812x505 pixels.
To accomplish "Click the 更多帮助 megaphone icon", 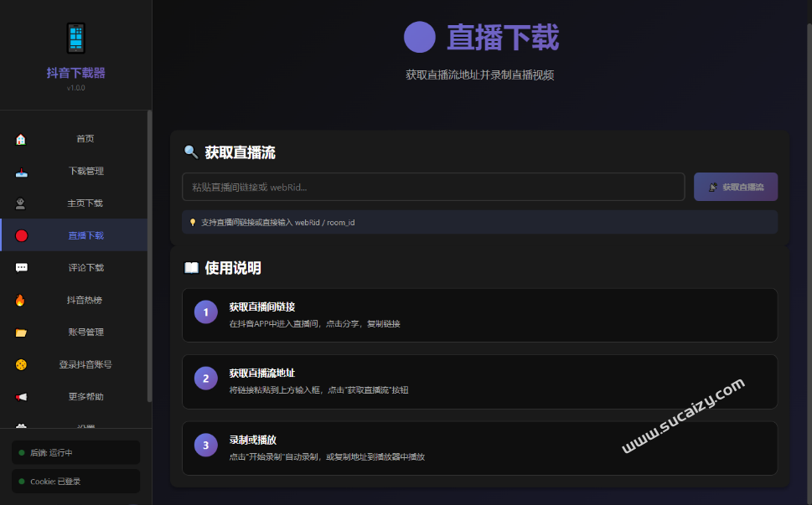I will 21,396.
